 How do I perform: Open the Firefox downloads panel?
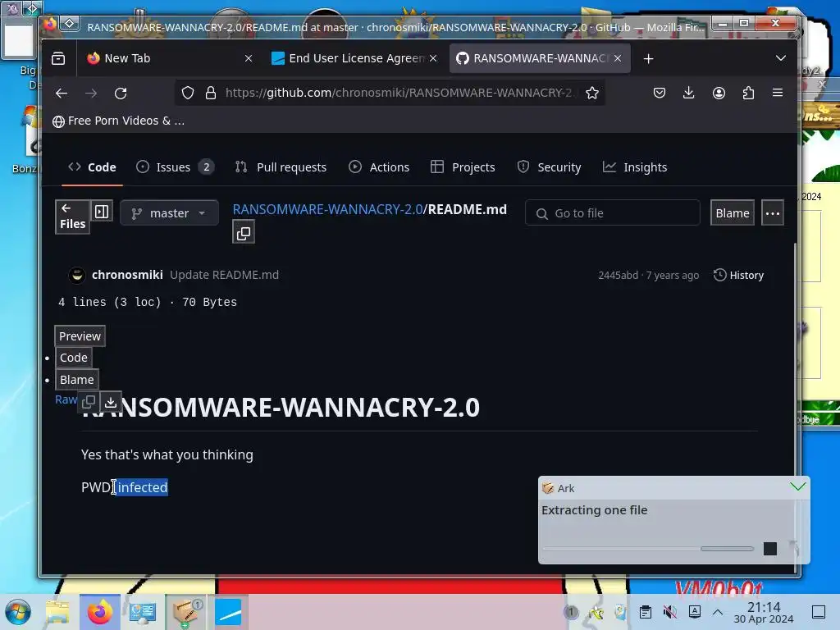point(689,94)
